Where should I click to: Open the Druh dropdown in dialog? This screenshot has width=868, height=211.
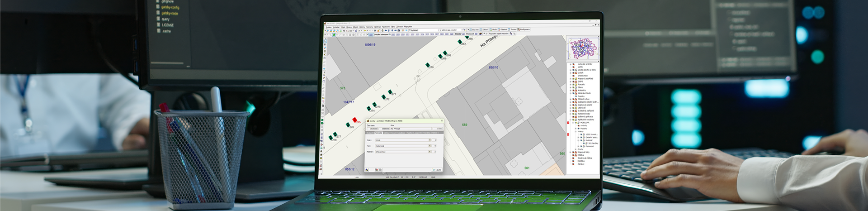(x=403, y=140)
